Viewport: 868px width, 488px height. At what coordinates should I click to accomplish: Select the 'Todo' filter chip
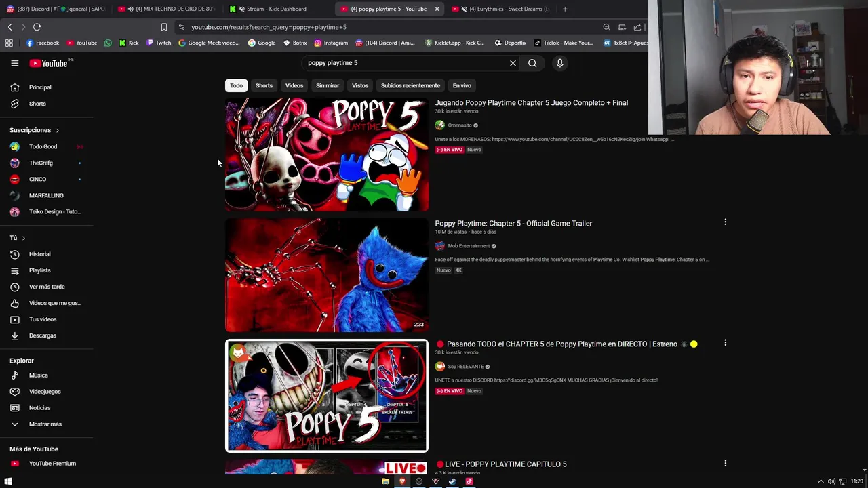[x=236, y=85]
